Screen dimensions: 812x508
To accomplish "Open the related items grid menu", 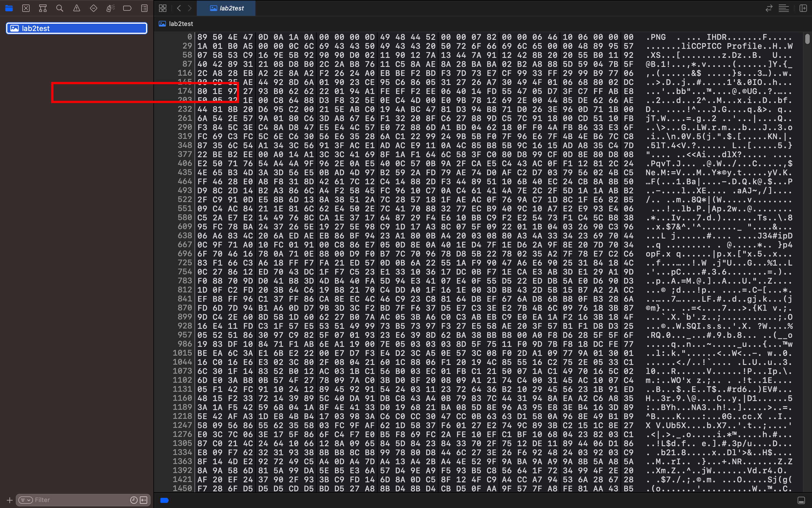I will click(x=163, y=8).
